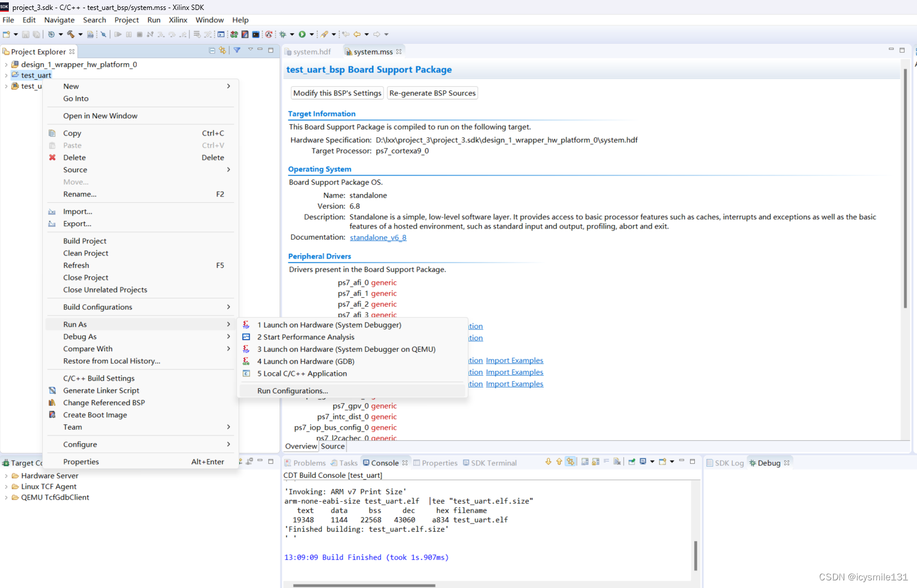Screen dimensions: 917x588
Task: Expand the Linux TCF Agent node
Action: pos(6,487)
